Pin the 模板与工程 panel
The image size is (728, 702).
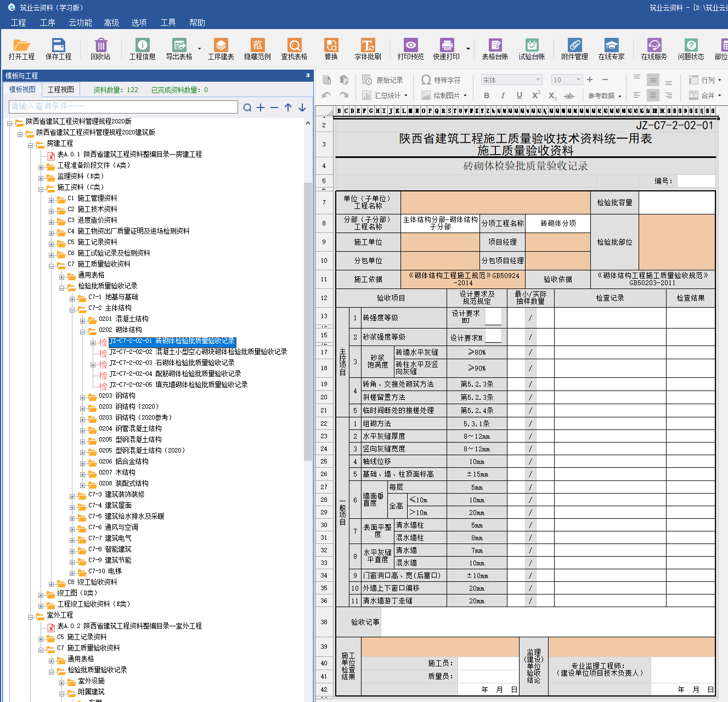point(308,76)
